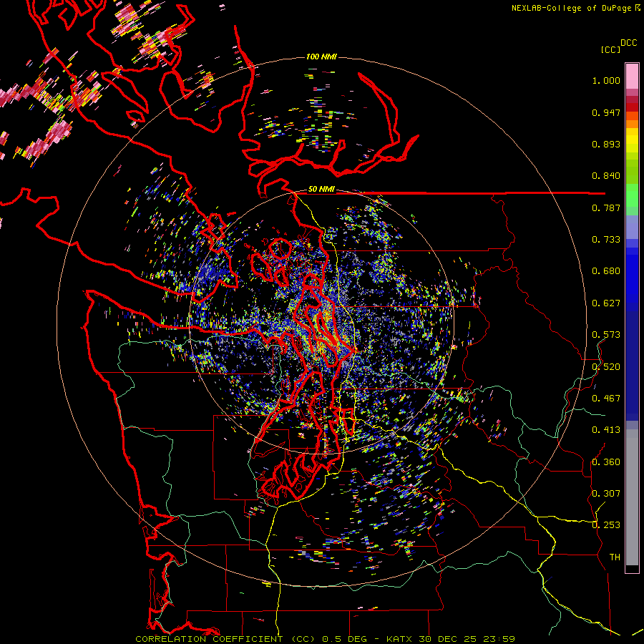Pick the bright green segment of the color bar
This screenshot has width=644, height=644.
[632, 195]
